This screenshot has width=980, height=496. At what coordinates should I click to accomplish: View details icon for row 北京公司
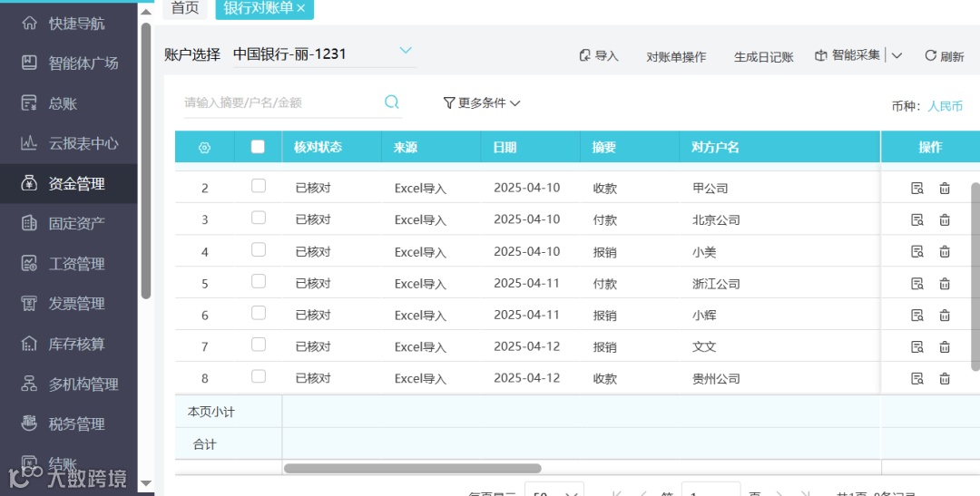click(916, 219)
